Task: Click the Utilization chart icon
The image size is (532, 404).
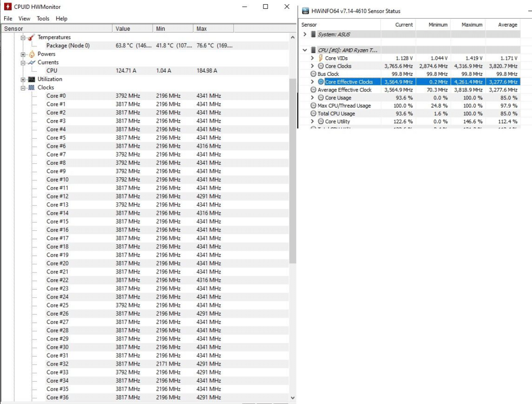Action: click(x=32, y=79)
